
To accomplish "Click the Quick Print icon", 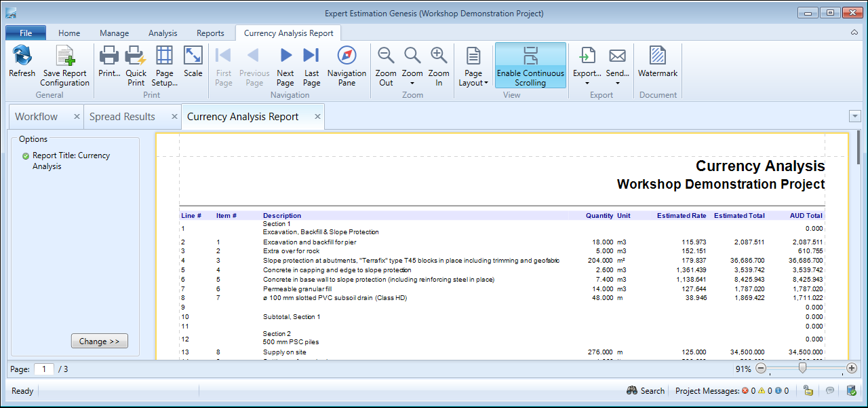I will coord(136,57).
